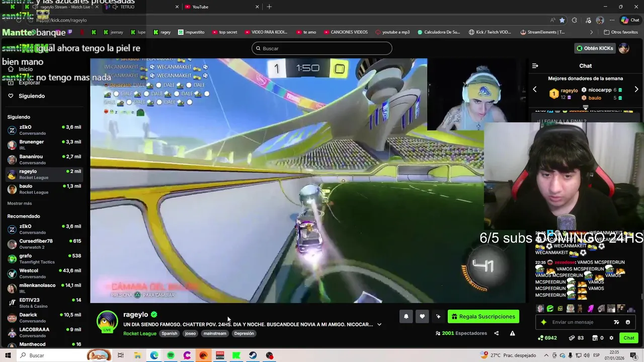Image resolution: width=644 pixels, height=362 pixels.
Task: Click the Windows Start button
Action: [x=8, y=355]
